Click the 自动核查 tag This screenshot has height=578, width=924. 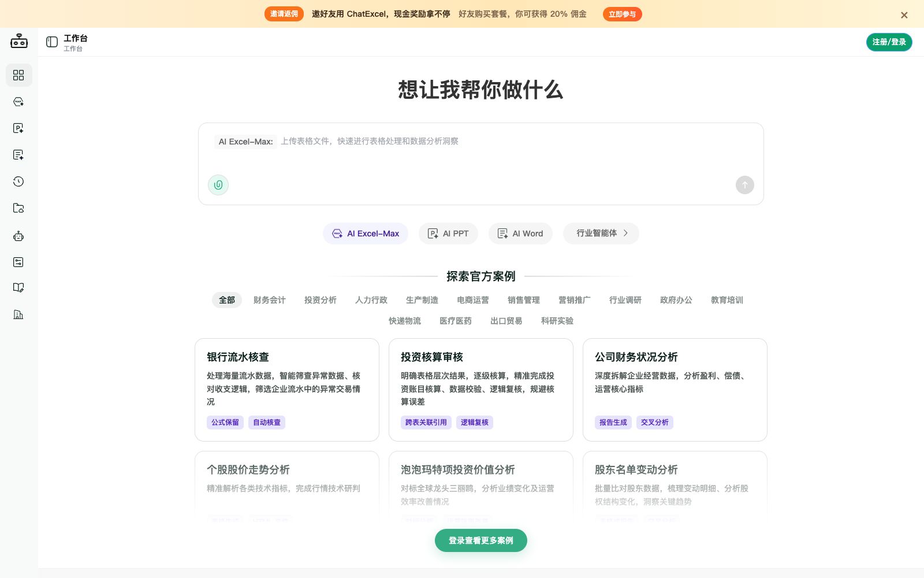[x=267, y=423]
